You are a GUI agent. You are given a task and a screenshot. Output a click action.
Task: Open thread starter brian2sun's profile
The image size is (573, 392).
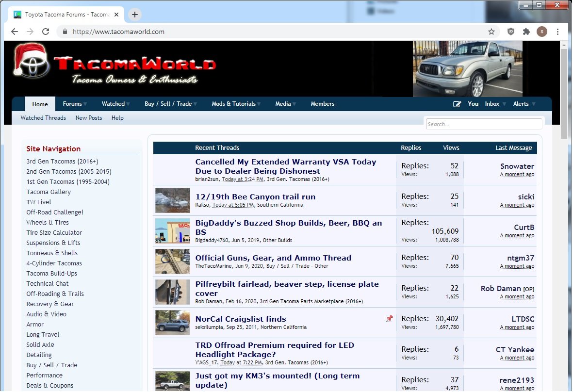click(x=207, y=180)
